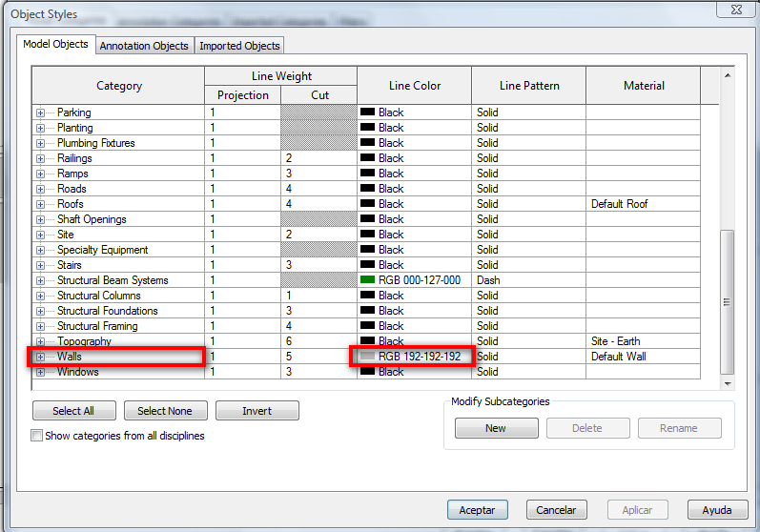
Task: Select the Stairs category name
Action: point(70,265)
